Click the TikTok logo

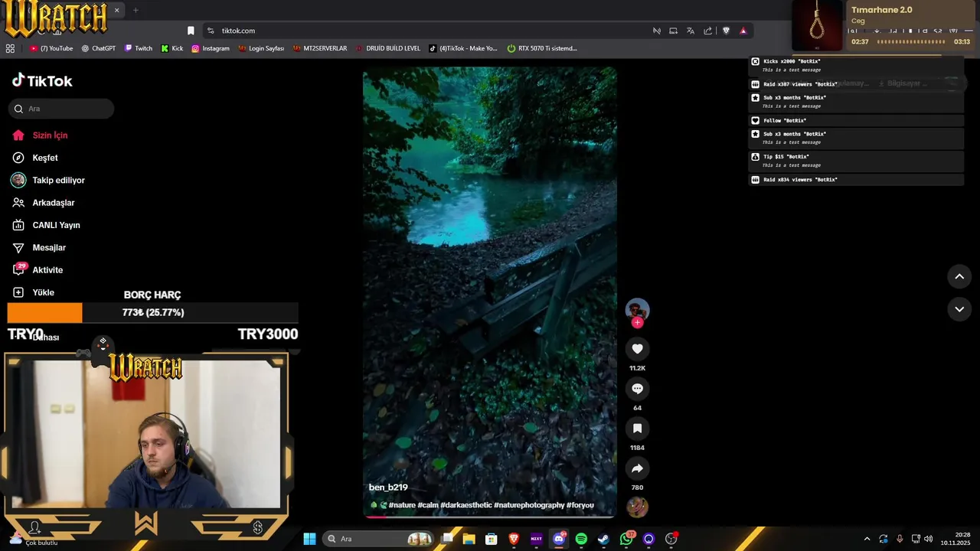pos(42,80)
